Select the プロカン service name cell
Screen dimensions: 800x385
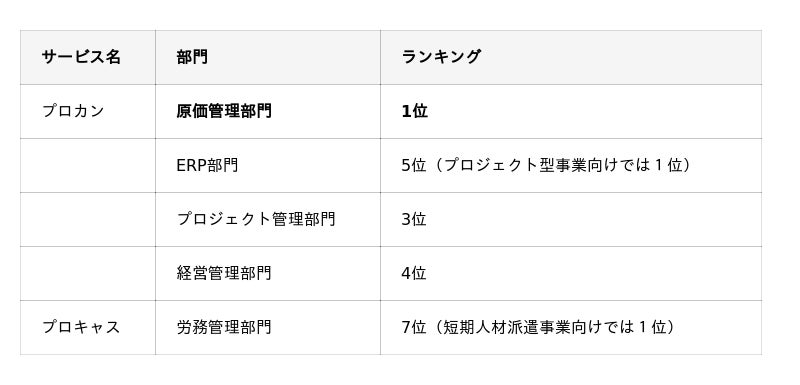tap(88, 111)
